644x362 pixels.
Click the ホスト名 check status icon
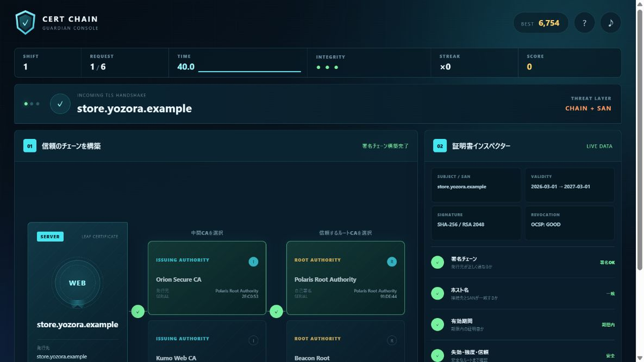[437, 293]
